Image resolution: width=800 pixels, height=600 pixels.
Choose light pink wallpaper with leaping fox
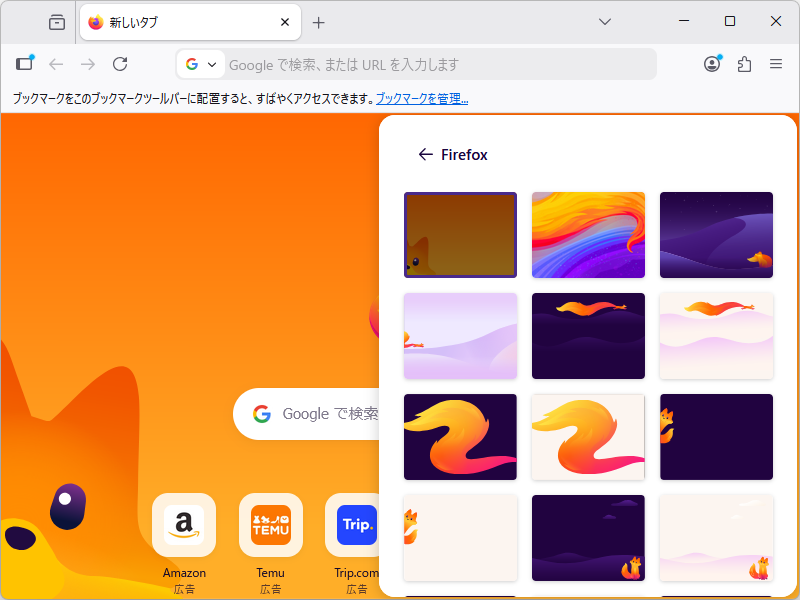pyautogui.click(x=716, y=336)
